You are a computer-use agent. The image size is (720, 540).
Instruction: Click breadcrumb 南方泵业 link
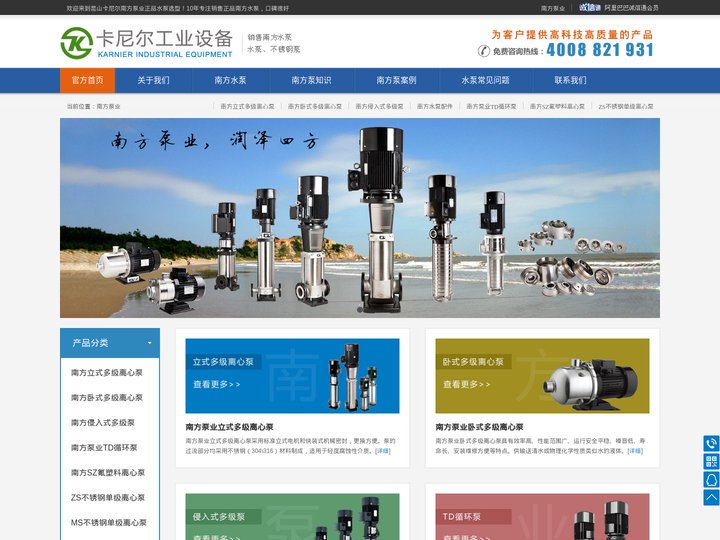tap(108, 107)
